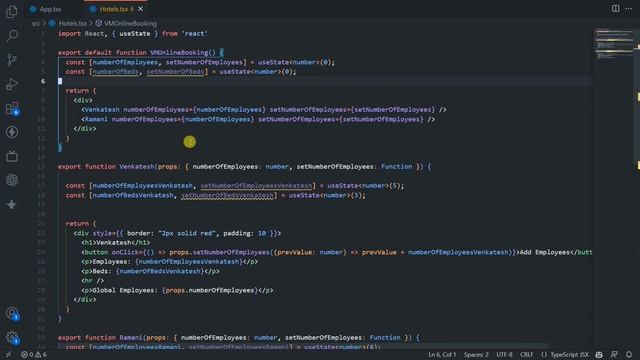640x360 pixels.
Task: Change indentation via Spaces: 2
Action: coord(476,355)
